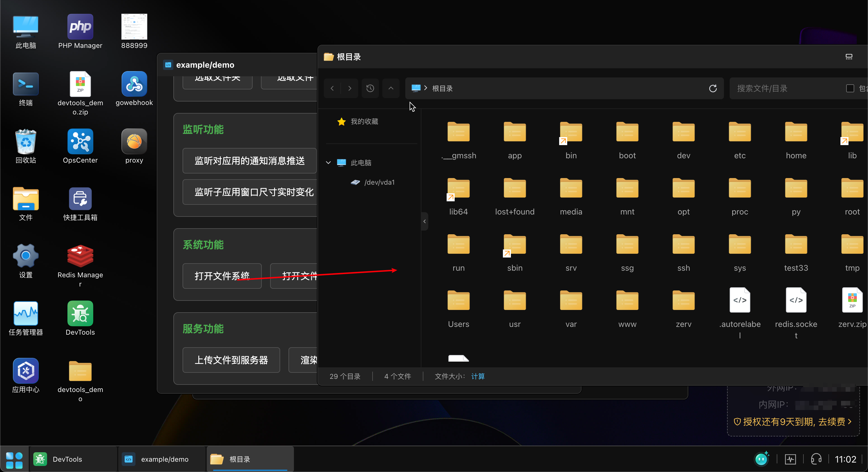Click the 29 个目录 status bar entry
868x472 pixels.
(x=345, y=376)
